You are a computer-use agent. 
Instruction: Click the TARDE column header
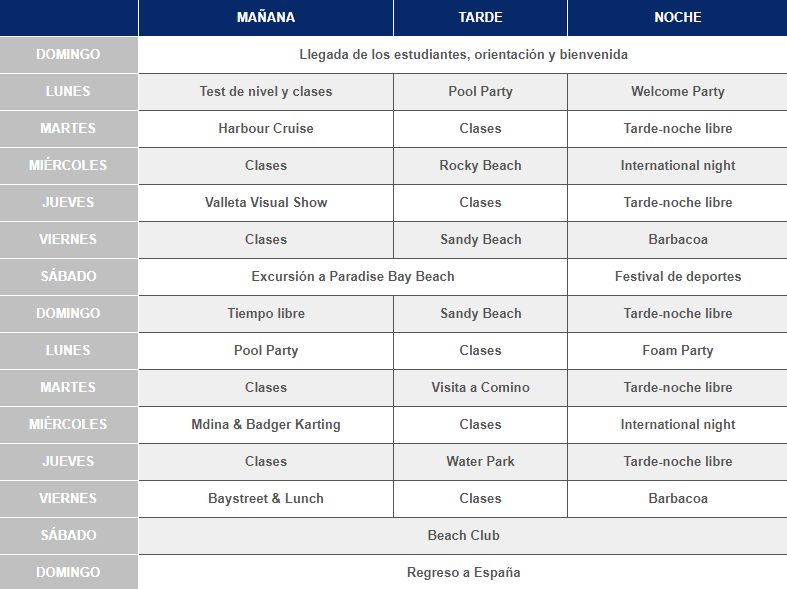click(x=480, y=18)
